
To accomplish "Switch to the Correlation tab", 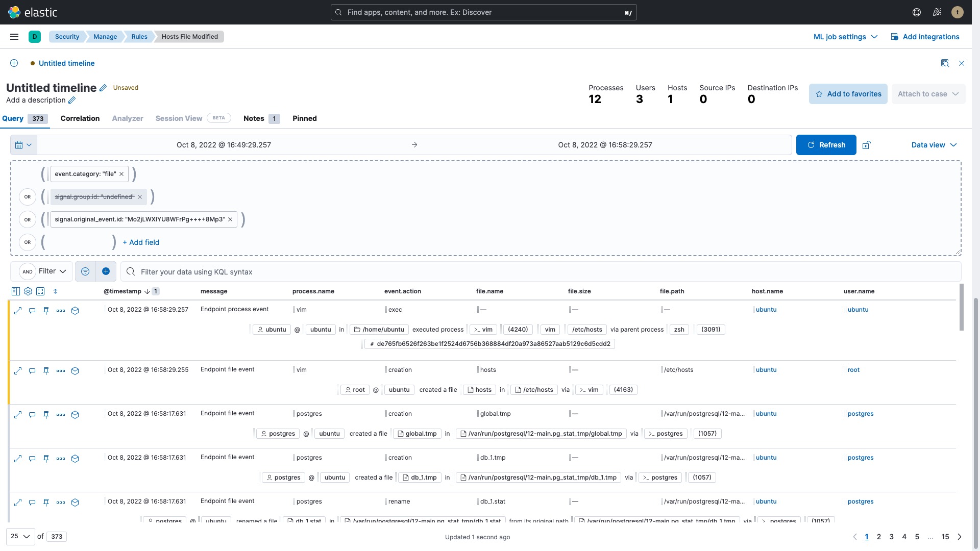I will tap(80, 118).
